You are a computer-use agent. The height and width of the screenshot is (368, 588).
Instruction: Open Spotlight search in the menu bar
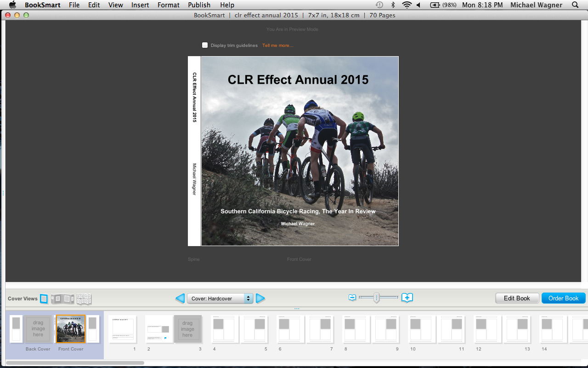576,5
